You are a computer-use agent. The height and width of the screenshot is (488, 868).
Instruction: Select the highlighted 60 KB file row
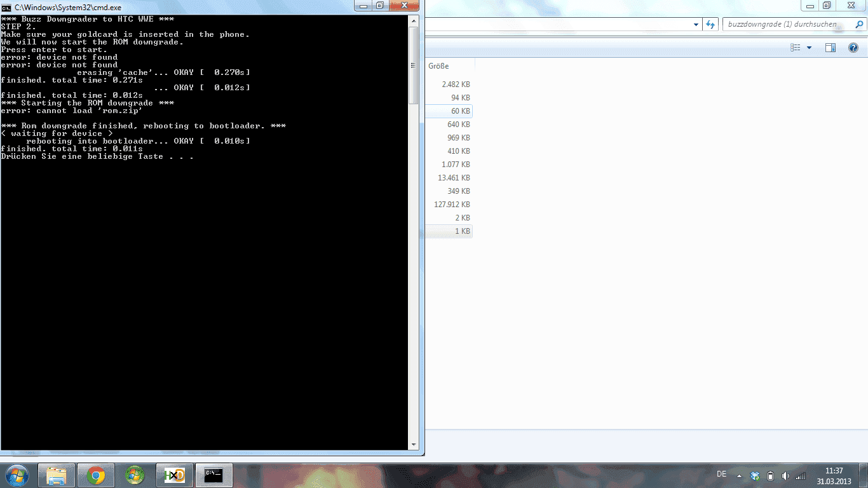point(449,111)
